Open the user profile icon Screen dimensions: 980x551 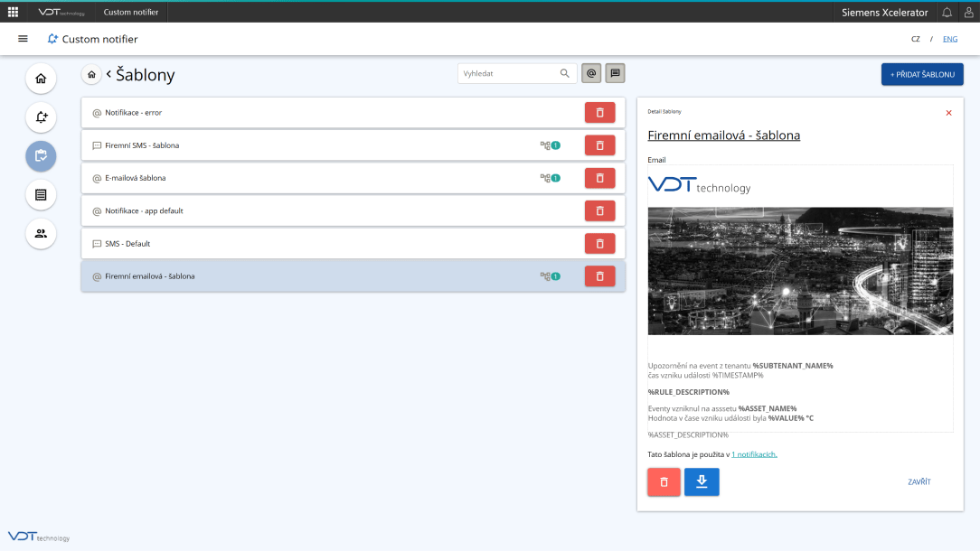[968, 12]
